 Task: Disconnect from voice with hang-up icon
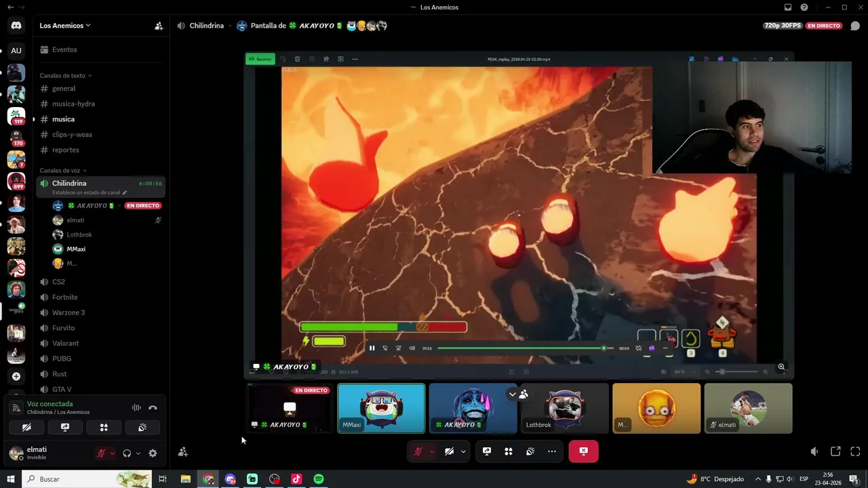point(153,408)
